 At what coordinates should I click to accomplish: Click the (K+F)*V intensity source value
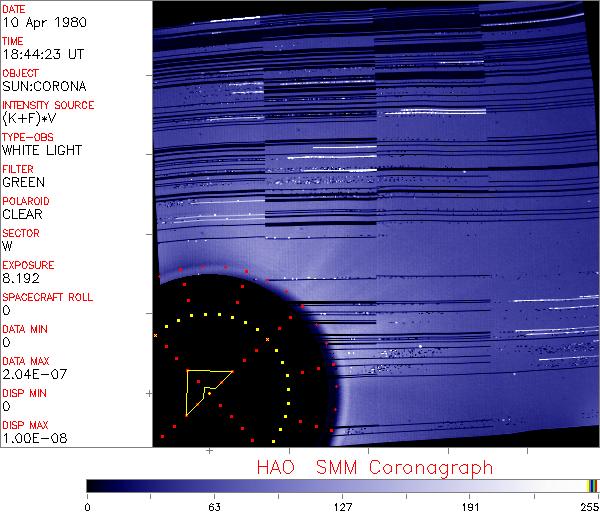point(32,118)
